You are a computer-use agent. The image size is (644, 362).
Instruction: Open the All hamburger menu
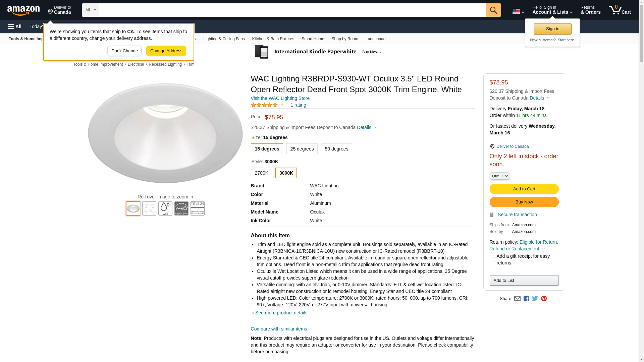(x=15, y=26)
